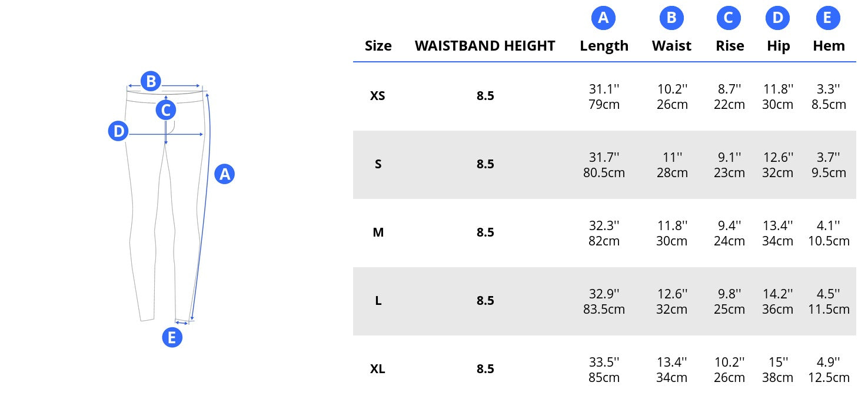
Task: Select the XL size row label
Action: tap(378, 369)
